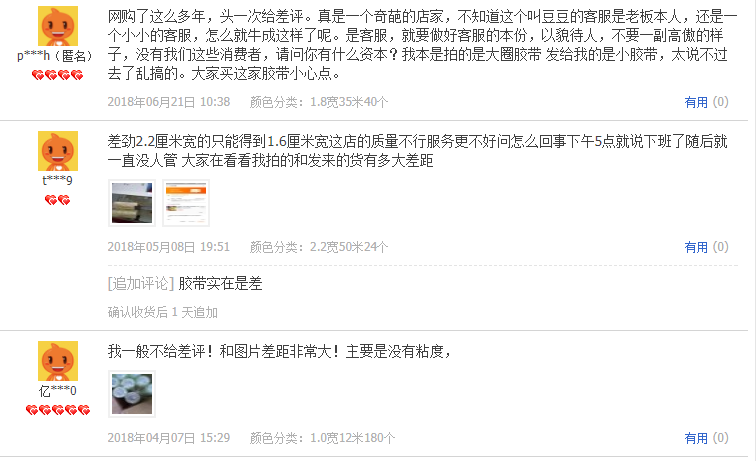Click the 2018年06月21日 10:38 timestamp
The width and height of the screenshot is (756, 461).
point(169,102)
